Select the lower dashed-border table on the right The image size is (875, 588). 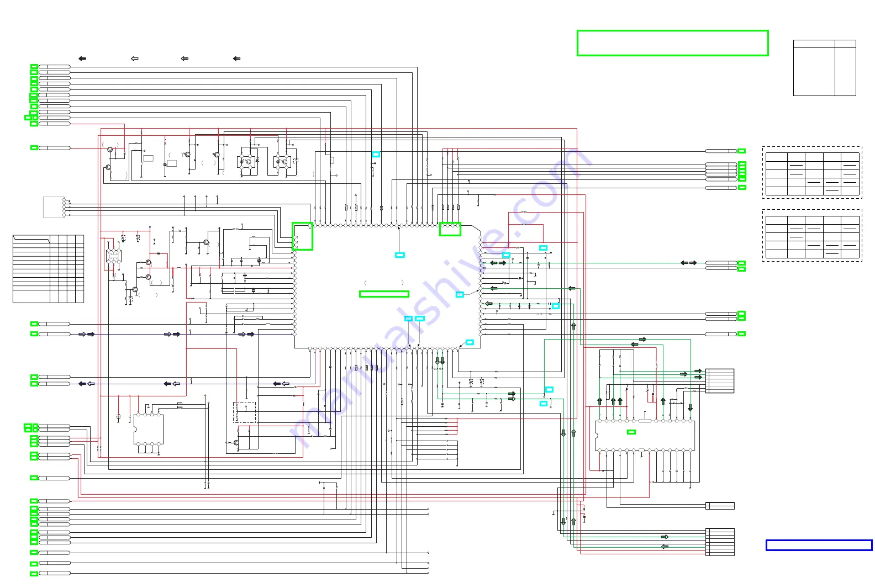point(812,235)
